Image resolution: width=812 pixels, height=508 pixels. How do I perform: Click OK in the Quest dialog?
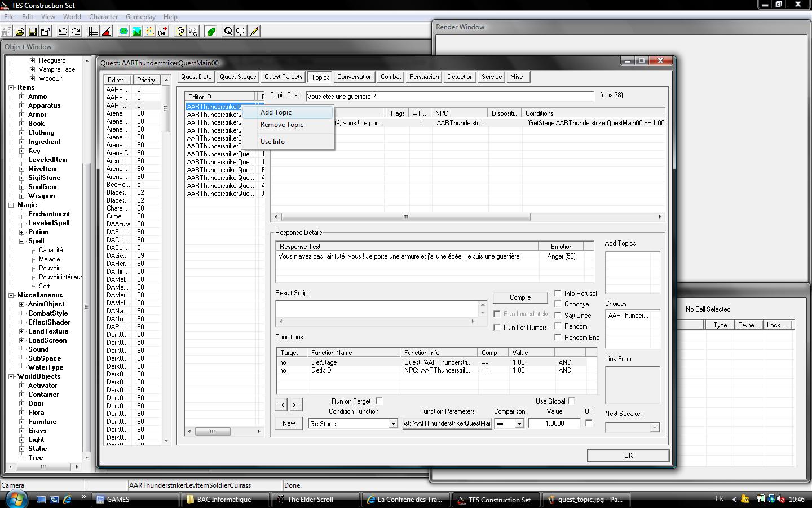click(628, 456)
